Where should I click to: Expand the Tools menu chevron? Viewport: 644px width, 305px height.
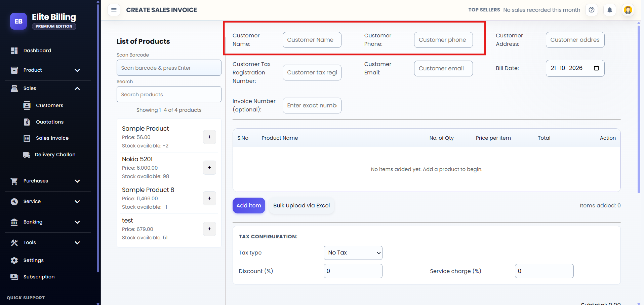click(77, 242)
